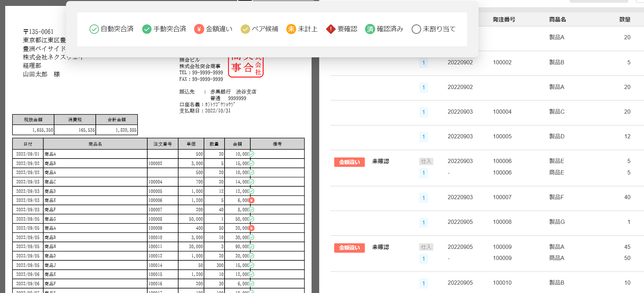This screenshot has height=293, width=644.
Task: Click the page 1 badge for 製品B 100010
Action: (424, 283)
